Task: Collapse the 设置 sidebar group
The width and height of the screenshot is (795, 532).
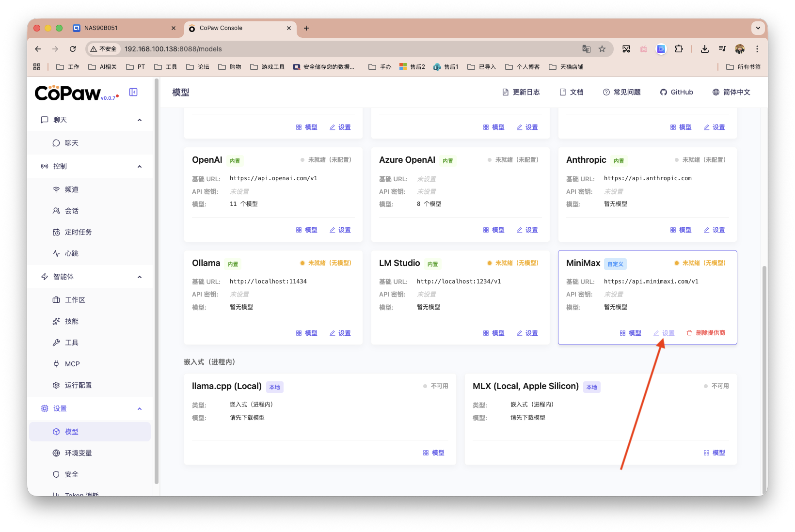Action: [x=140, y=408]
